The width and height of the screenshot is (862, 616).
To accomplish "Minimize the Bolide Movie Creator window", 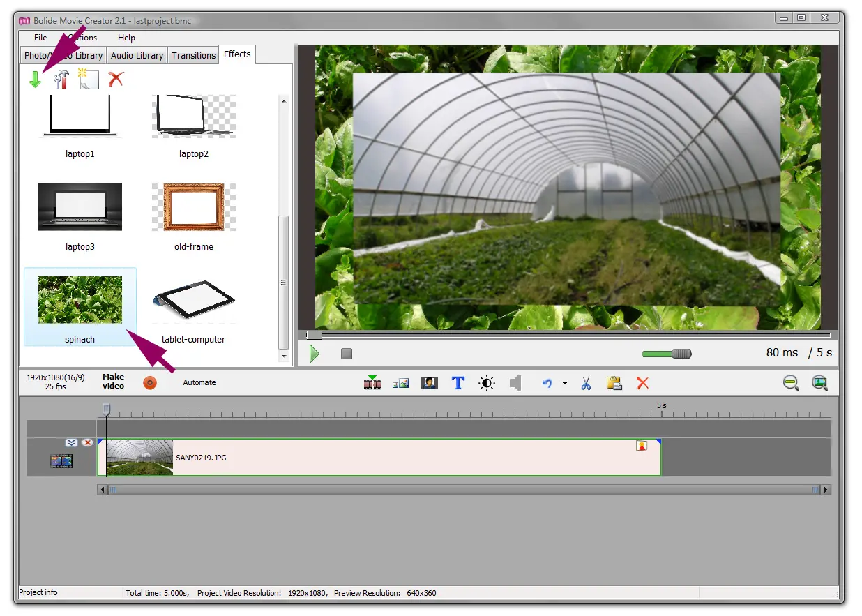I will click(x=784, y=18).
